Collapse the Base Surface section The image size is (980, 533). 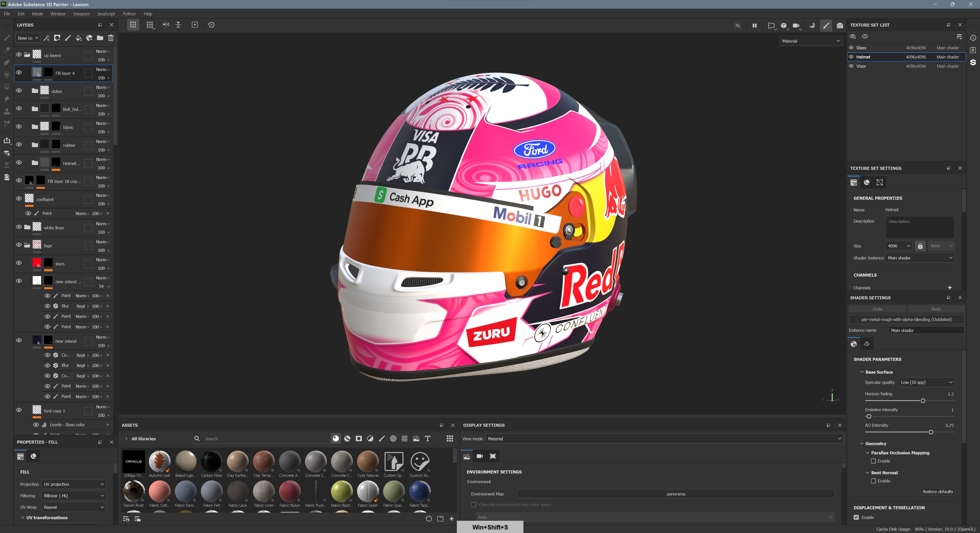tap(862, 372)
